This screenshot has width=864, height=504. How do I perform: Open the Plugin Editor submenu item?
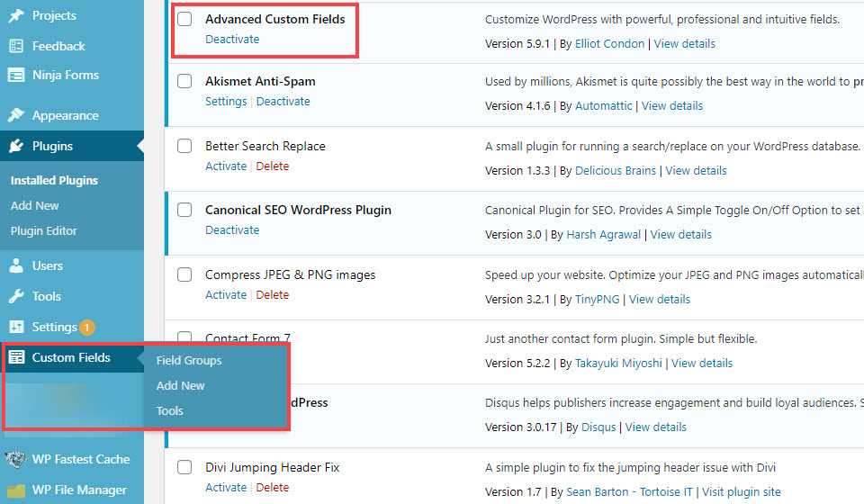click(44, 230)
